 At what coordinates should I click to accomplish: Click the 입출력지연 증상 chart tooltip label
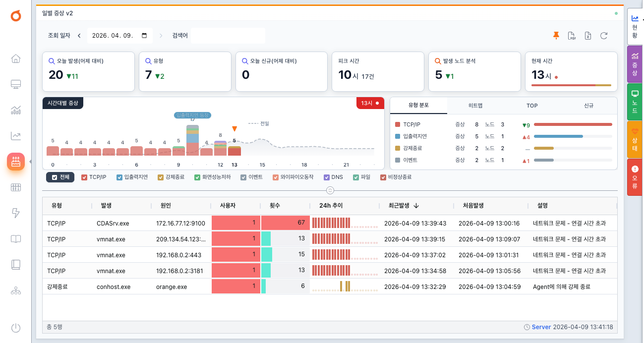point(193,115)
